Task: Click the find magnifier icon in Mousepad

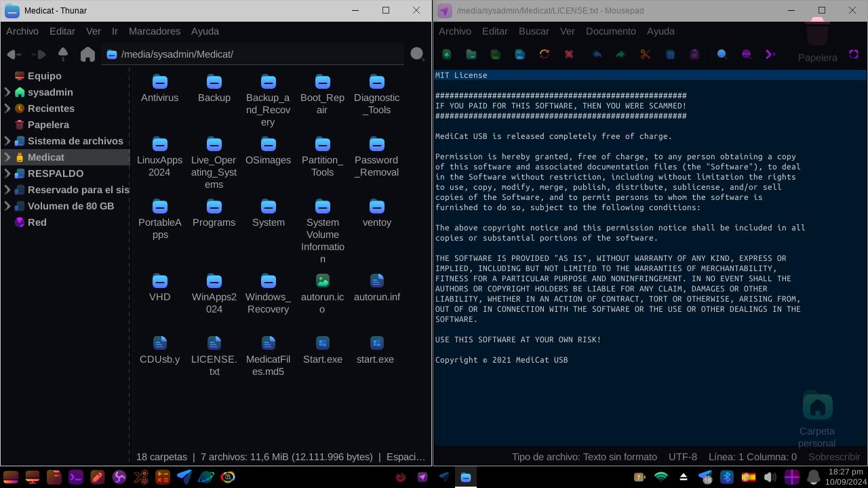Action: click(722, 54)
